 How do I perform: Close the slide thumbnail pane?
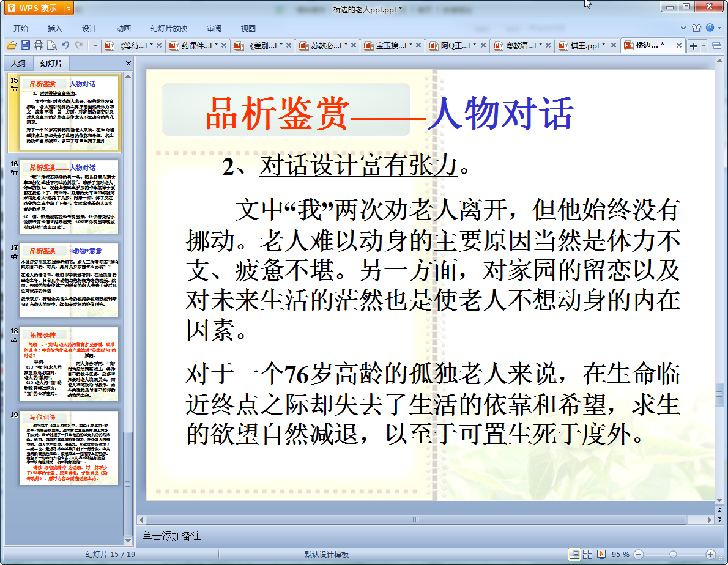click(x=128, y=63)
